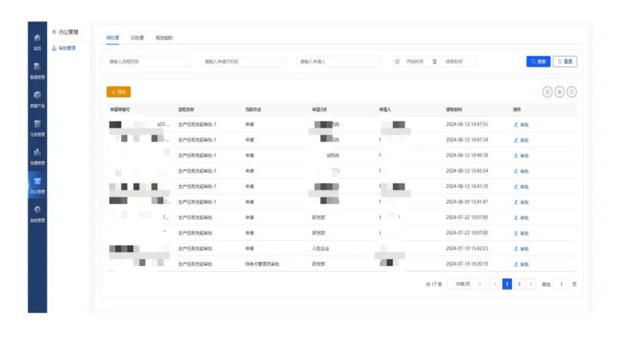Open 数据产品 cube icon in sidebar
Screen dimensions: 644x363
pos(38,95)
